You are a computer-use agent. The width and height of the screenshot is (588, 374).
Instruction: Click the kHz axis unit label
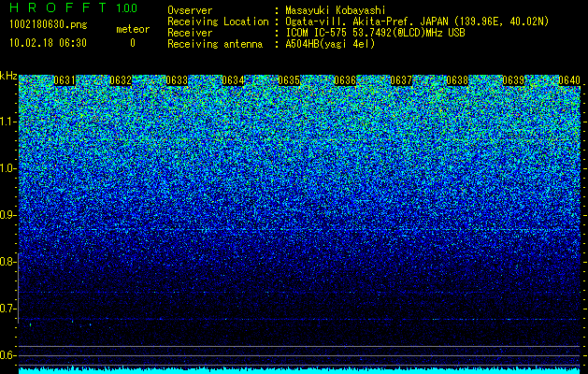(x=8, y=76)
